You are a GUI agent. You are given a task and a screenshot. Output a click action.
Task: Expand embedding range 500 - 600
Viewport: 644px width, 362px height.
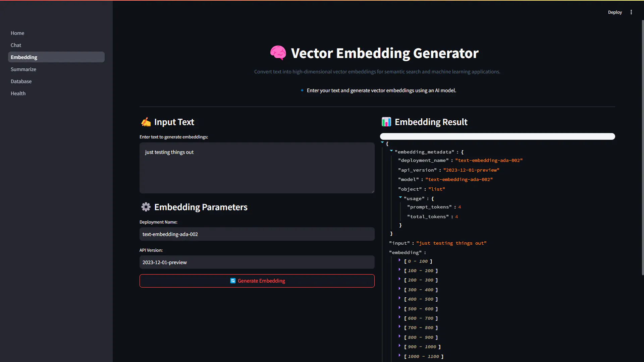point(399,308)
